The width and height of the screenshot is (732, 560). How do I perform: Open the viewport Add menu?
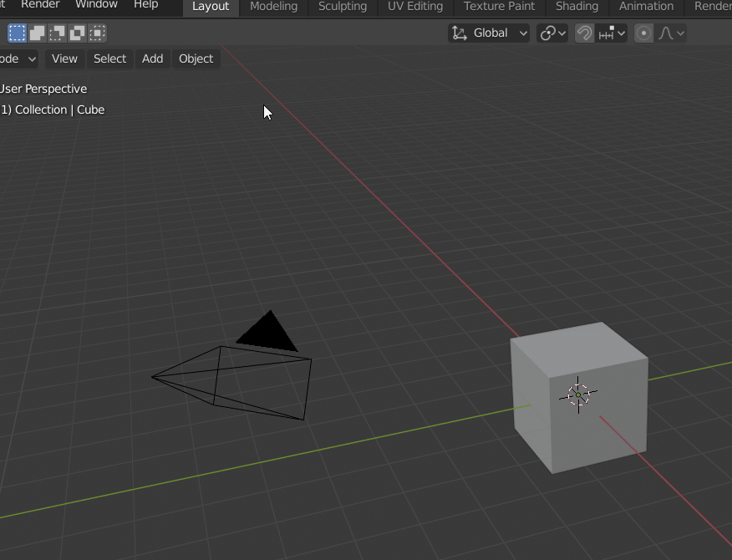click(x=153, y=59)
